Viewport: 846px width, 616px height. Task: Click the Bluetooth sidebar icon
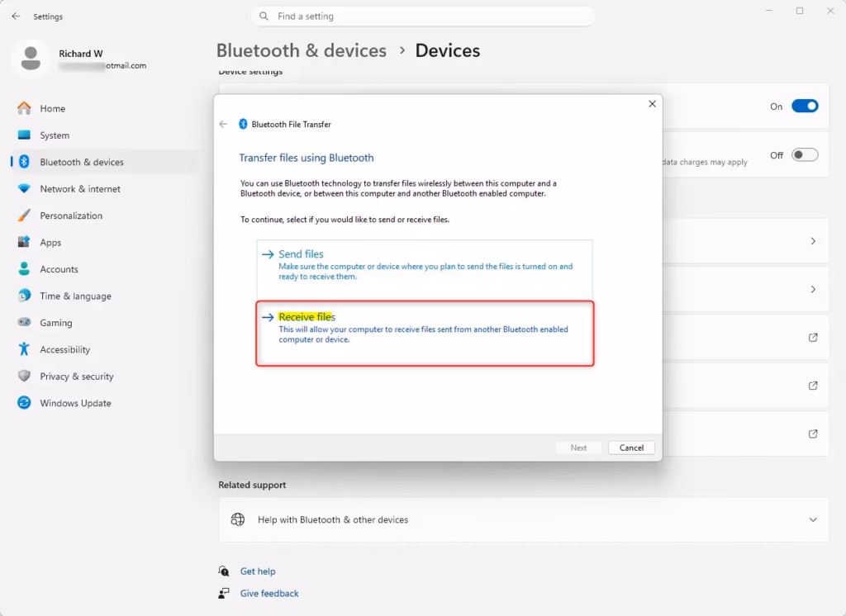click(24, 162)
